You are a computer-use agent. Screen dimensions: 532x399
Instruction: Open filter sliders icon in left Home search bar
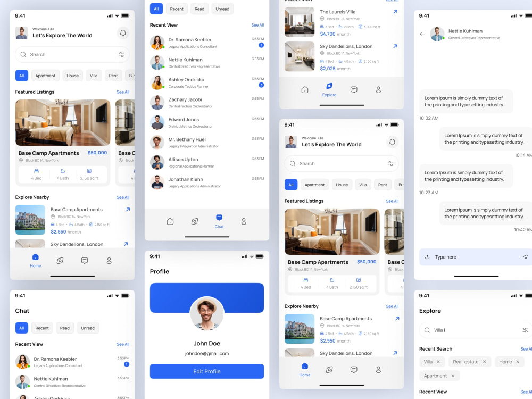pos(121,55)
